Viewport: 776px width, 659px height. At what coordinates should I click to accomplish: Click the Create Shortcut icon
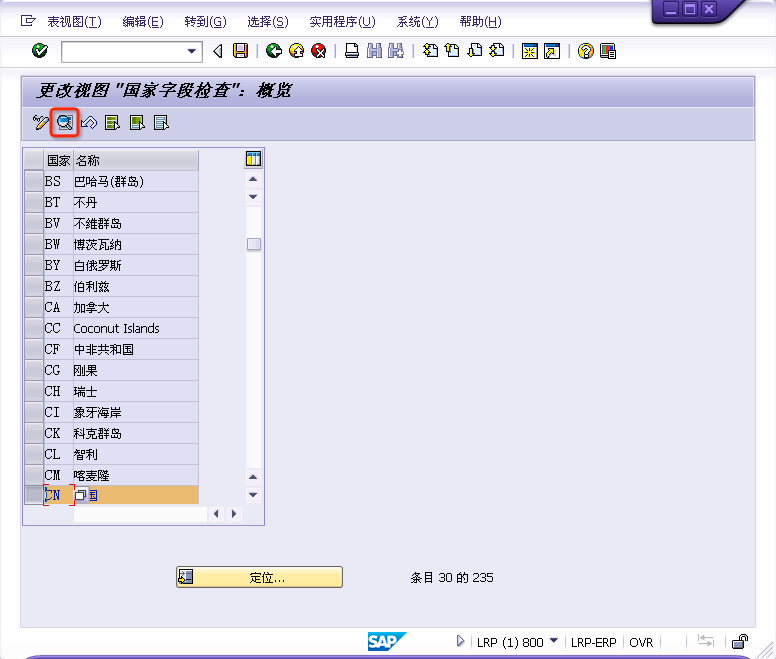552,51
